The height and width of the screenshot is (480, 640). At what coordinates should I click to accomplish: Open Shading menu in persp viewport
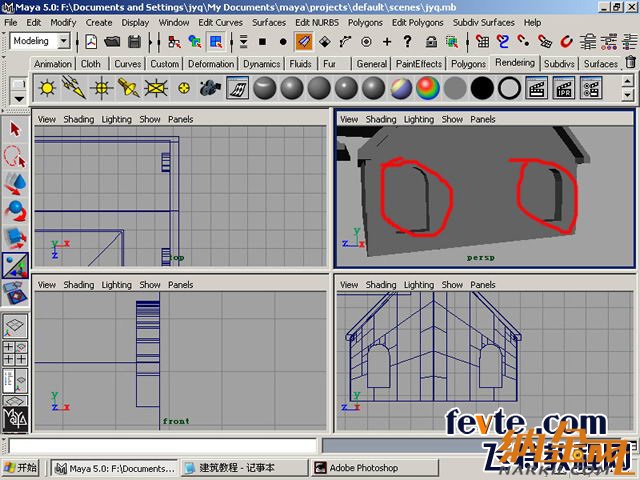[380, 119]
